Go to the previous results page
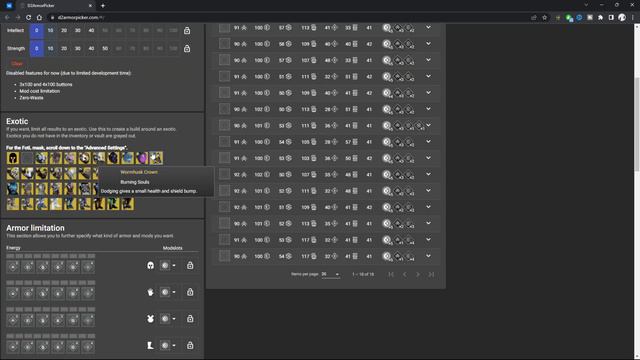This screenshot has width=640, height=360. point(404,274)
